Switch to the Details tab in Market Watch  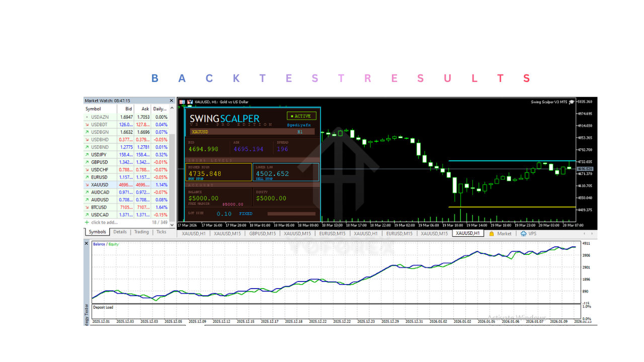[120, 232]
